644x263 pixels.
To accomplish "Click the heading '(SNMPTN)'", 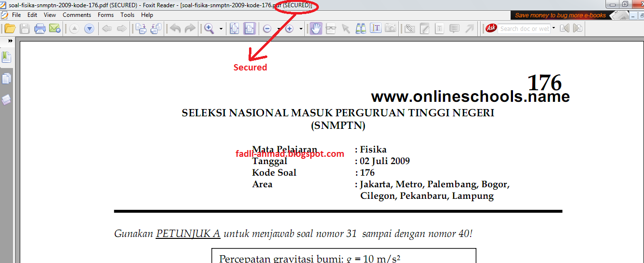I will coord(338,126).
